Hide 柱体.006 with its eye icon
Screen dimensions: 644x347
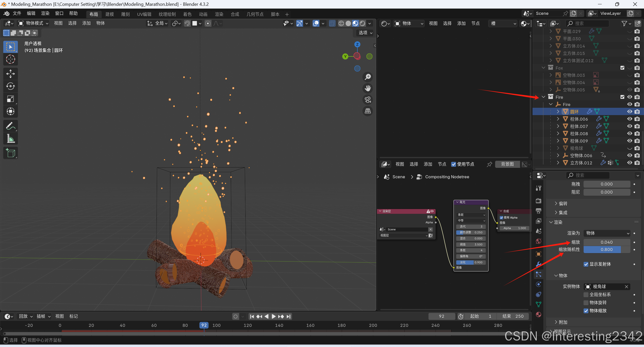[x=629, y=119]
